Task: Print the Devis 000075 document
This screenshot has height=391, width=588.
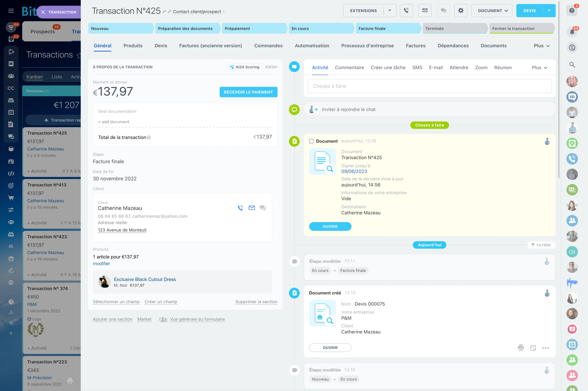Action: pyautogui.click(x=521, y=348)
